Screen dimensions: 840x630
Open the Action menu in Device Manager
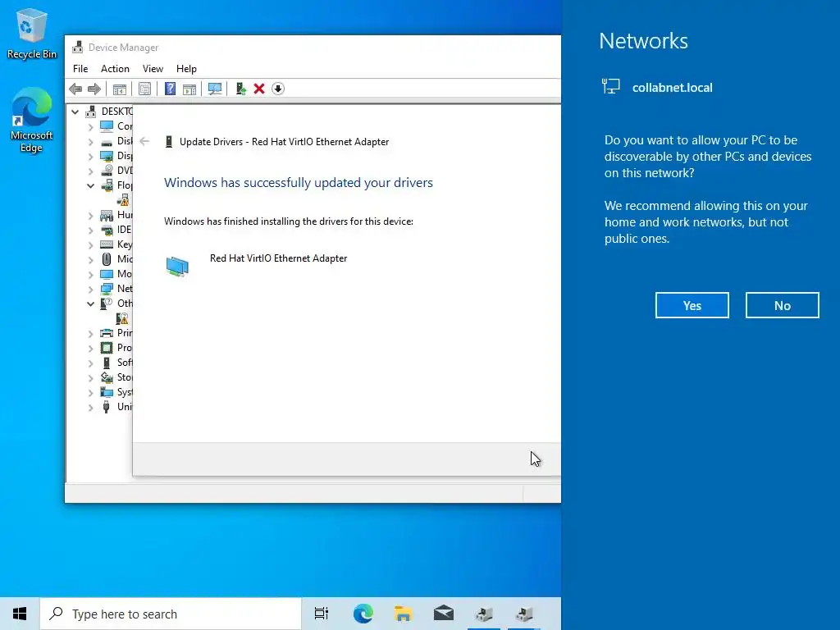(115, 69)
